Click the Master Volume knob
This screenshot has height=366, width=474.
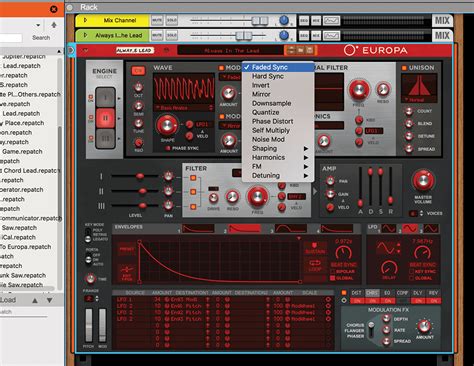point(423,180)
